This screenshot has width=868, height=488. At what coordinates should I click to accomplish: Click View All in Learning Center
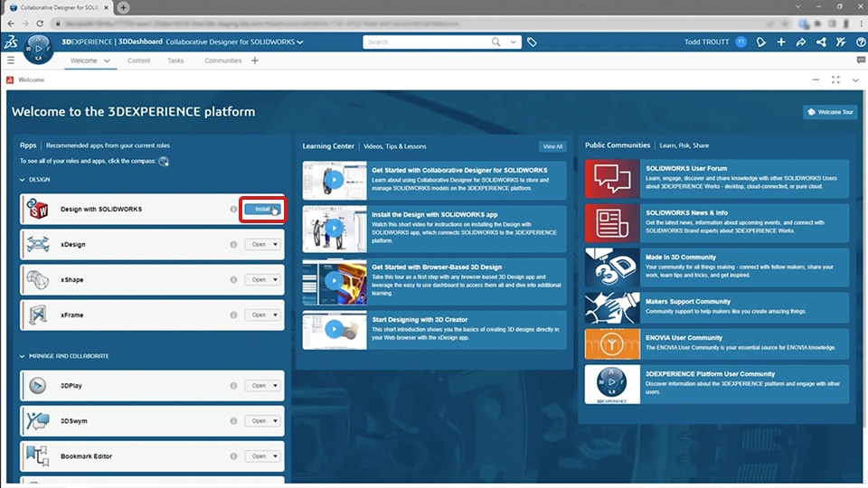(x=552, y=146)
